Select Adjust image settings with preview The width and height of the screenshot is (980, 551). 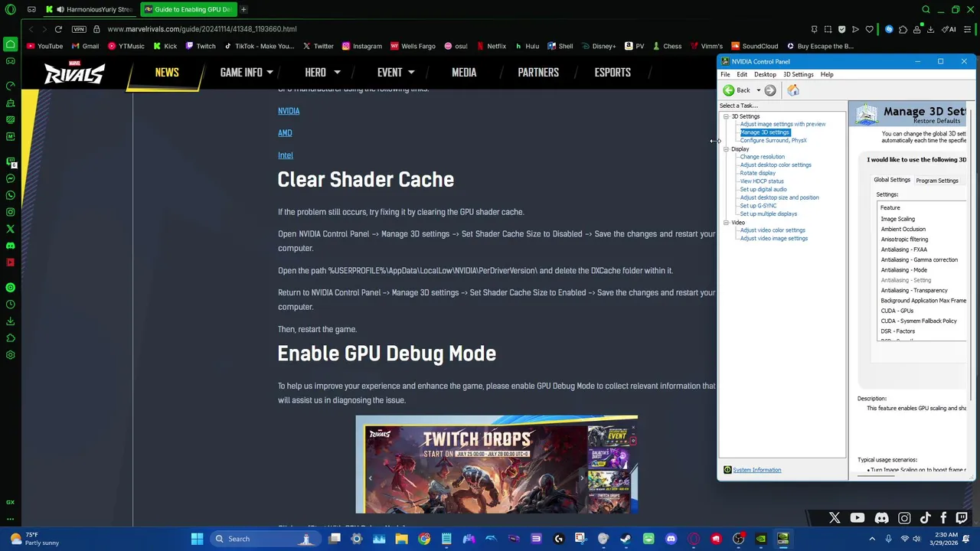(x=782, y=124)
